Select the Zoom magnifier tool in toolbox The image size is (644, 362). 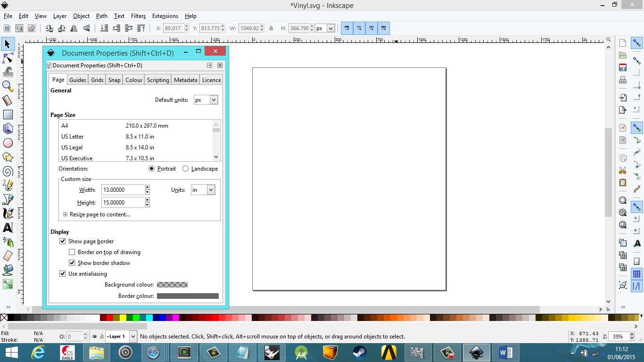coord(8,86)
